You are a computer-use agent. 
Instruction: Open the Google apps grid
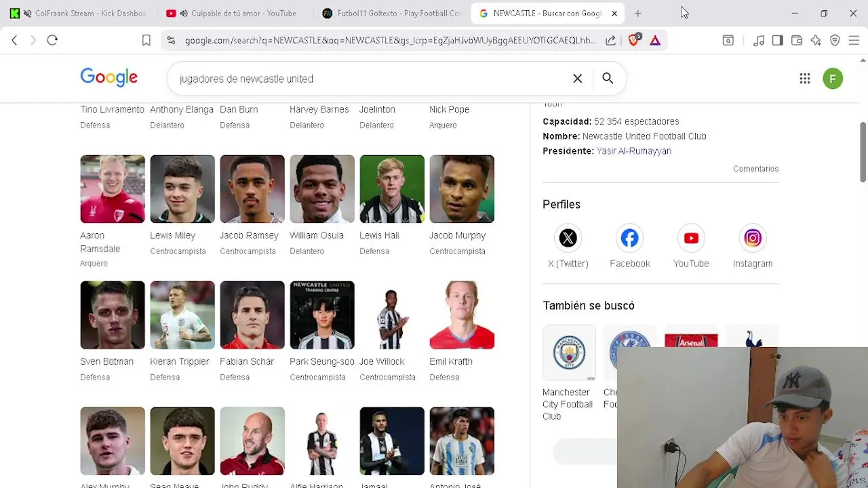point(805,79)
